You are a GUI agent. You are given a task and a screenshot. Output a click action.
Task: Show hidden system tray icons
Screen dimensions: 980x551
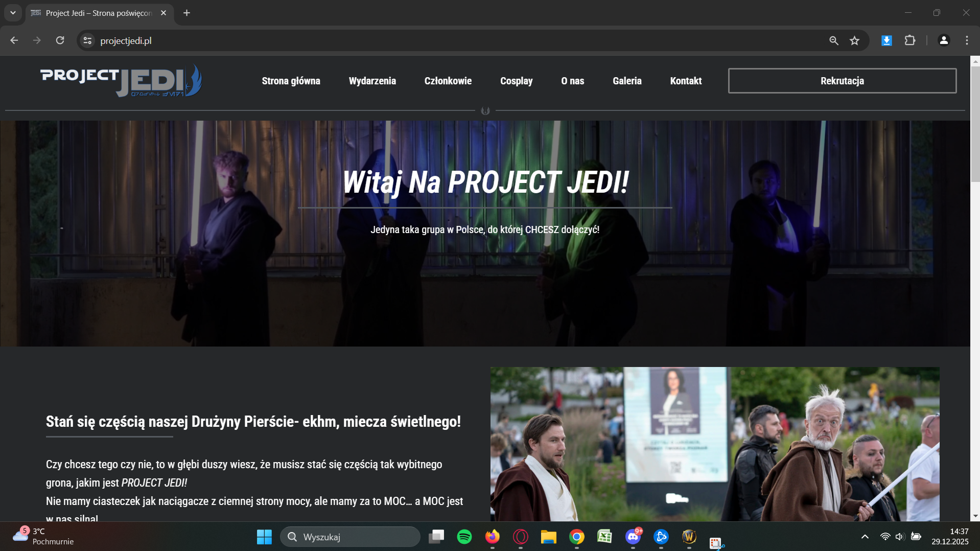pyautogui.click(x=865, y=537)
